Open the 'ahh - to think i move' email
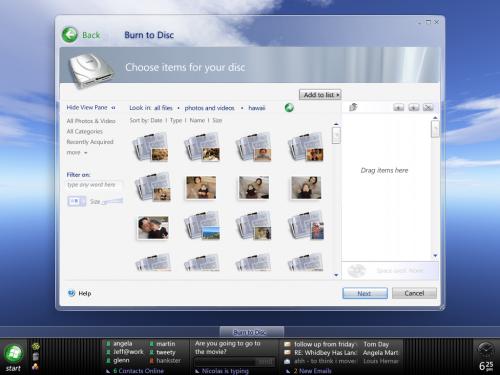This screenshot has width=500, height=375. (325, 361)
